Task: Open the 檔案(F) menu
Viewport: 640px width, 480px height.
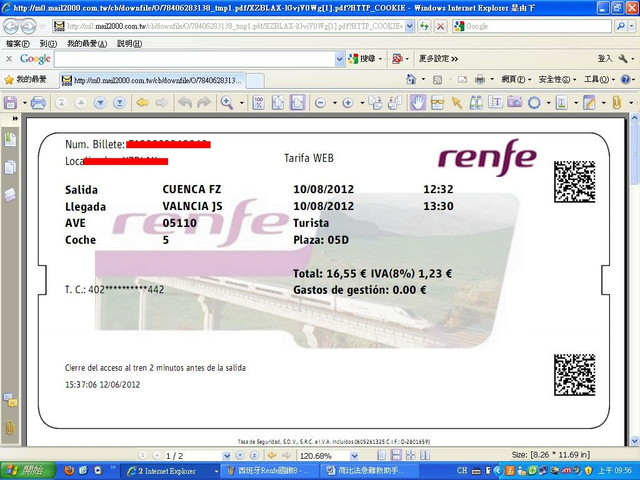Action: (x=18, y=44)
